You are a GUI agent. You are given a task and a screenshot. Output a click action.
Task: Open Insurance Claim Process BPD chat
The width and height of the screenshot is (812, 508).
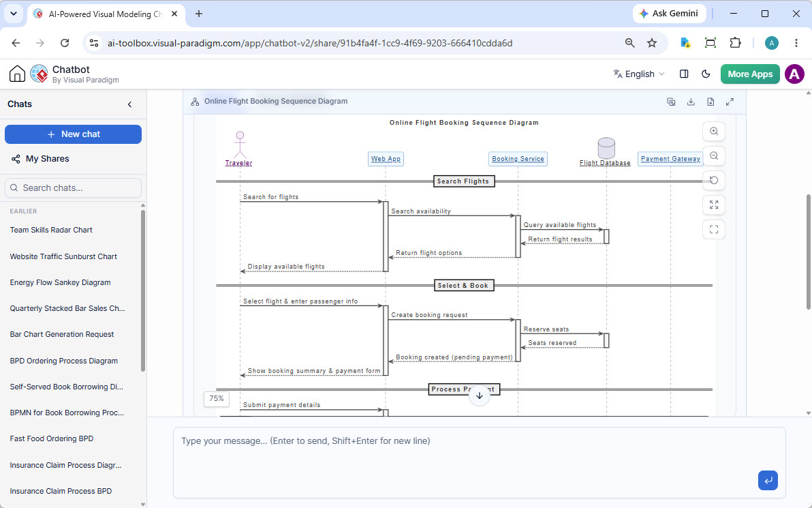(61, 491)
